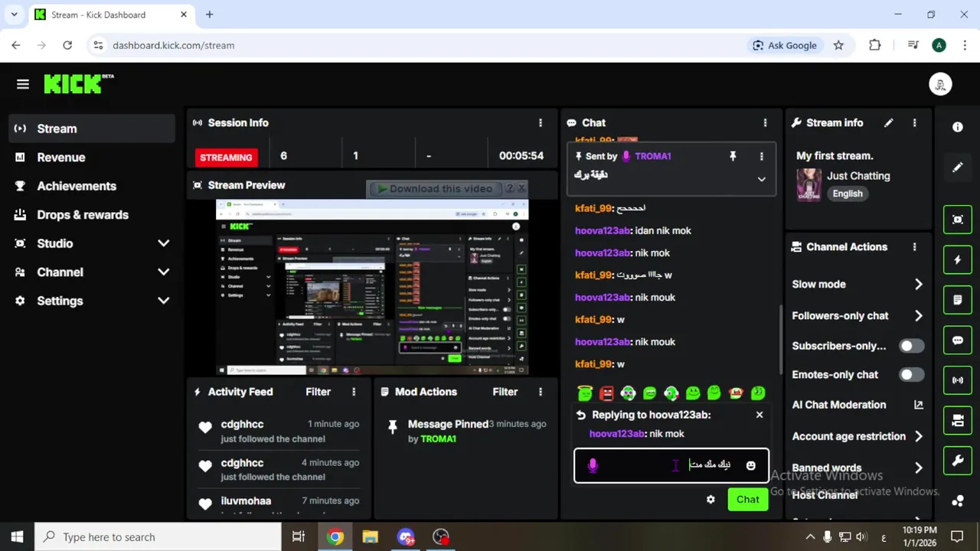Open Activity Feed three-dot menu

[354, 392]
